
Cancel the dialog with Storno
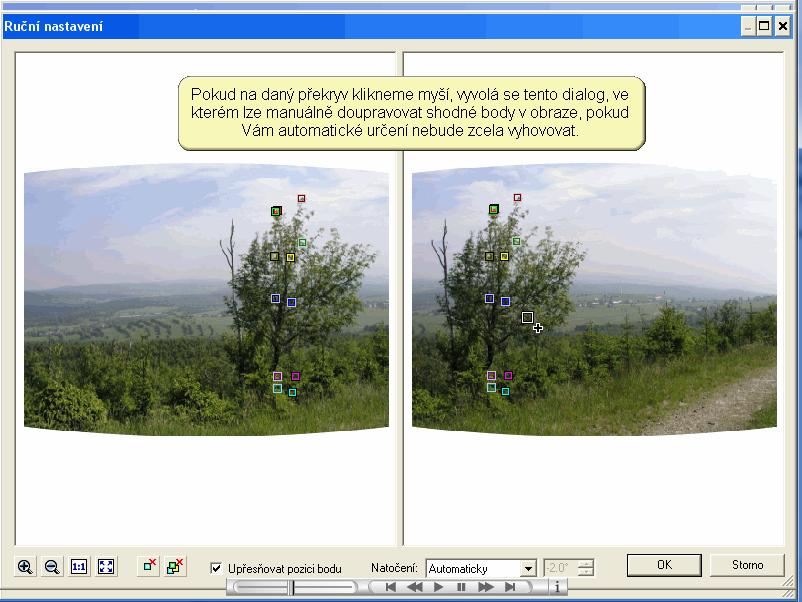[x=747, y=565]
